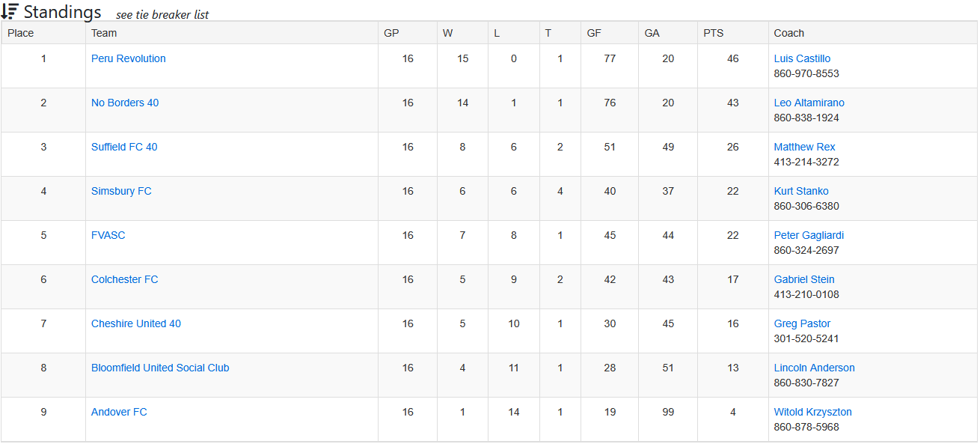Open Colchester FC team link
980x444 pixels.
[125, 279]
